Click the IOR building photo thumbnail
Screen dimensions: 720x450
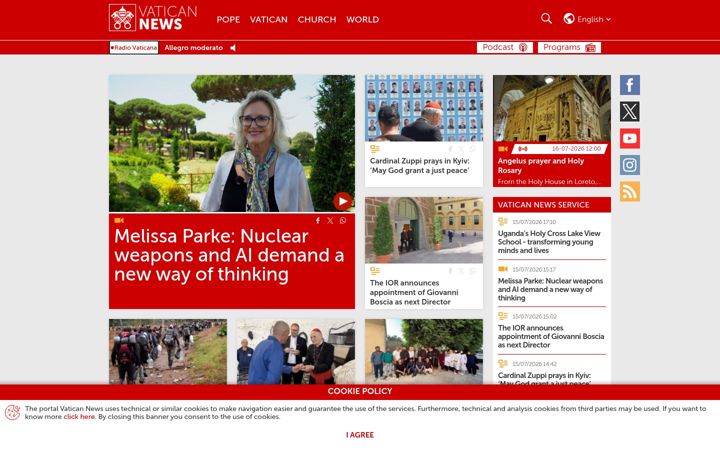pos(424,230)
